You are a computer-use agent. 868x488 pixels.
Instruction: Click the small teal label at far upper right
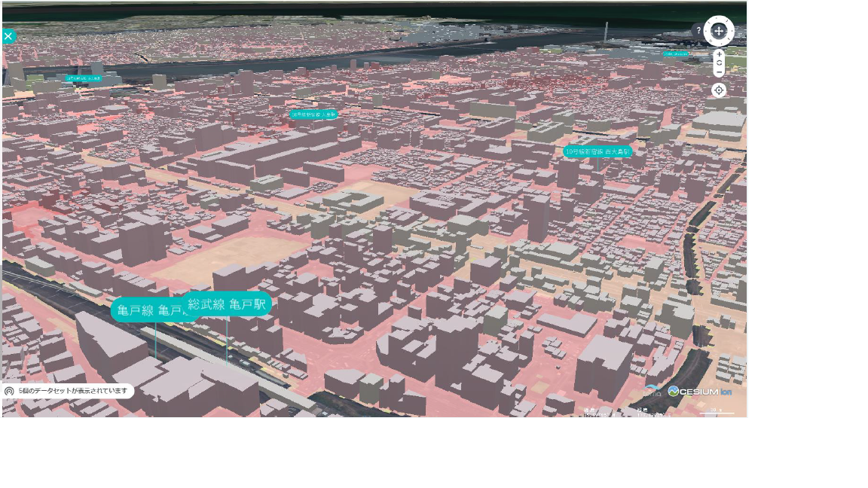676,53
